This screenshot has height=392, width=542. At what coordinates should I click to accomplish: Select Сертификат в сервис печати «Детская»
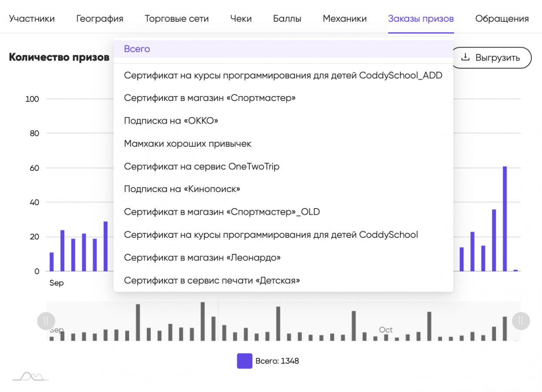click(212, 280)
